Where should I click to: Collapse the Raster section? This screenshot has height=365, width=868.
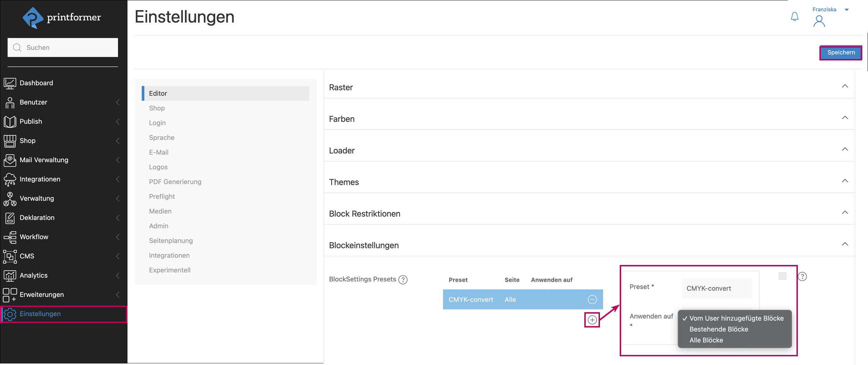click(x=845, y=86)
